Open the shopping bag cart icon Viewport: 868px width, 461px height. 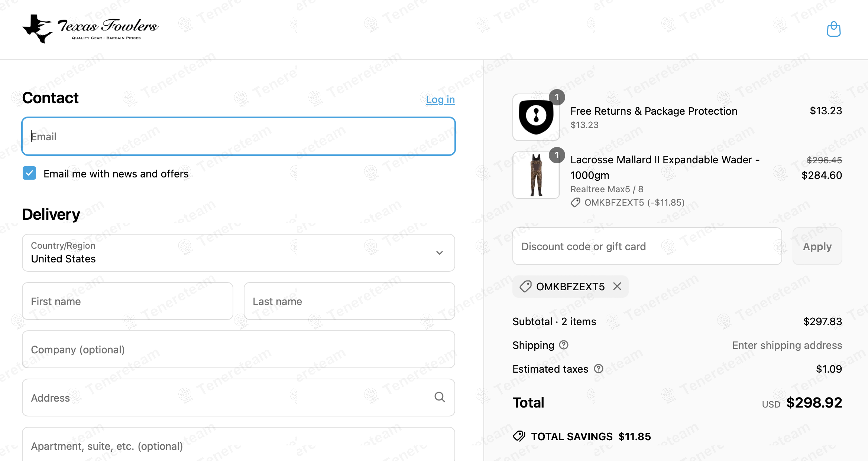tap(833, 29)
